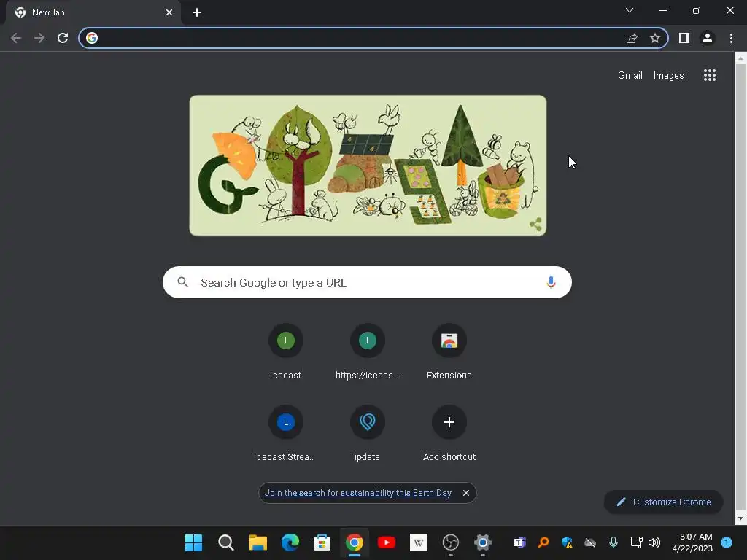Open the Icecast shortcut

[x=285, y=351]
